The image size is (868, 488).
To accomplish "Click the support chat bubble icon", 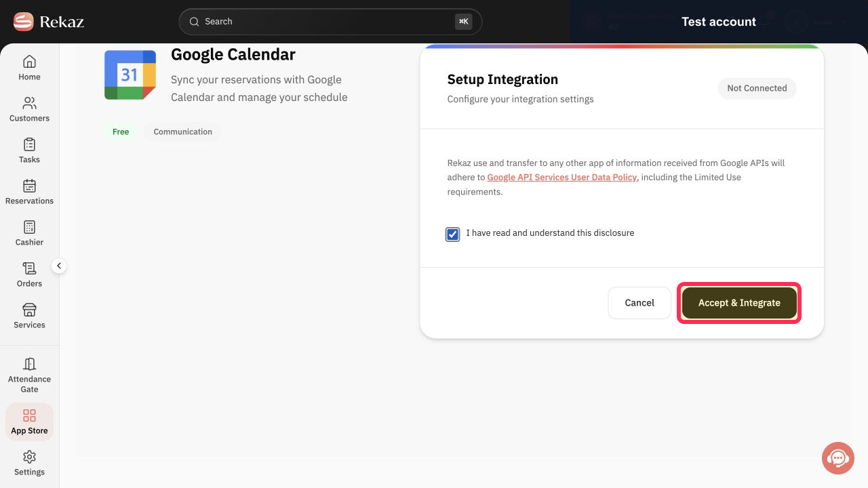I will [x=838, y=458].
